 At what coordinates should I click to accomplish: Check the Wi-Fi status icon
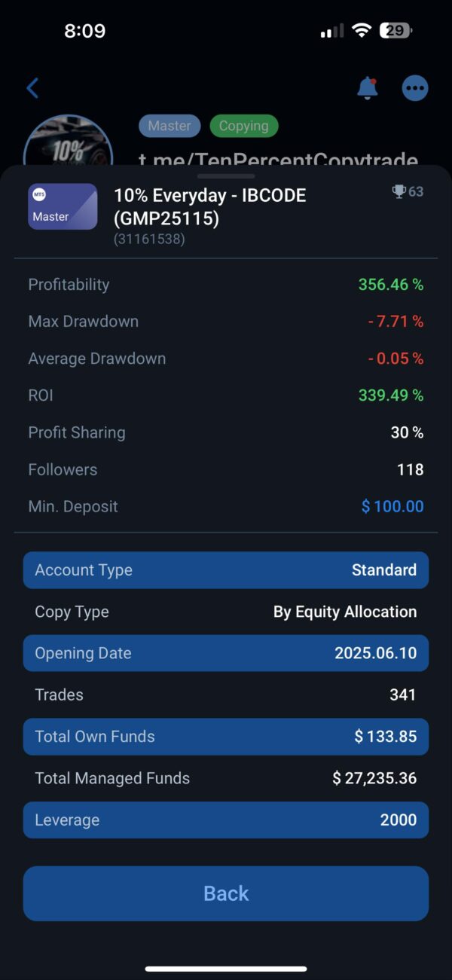click(x=362, y=31)
